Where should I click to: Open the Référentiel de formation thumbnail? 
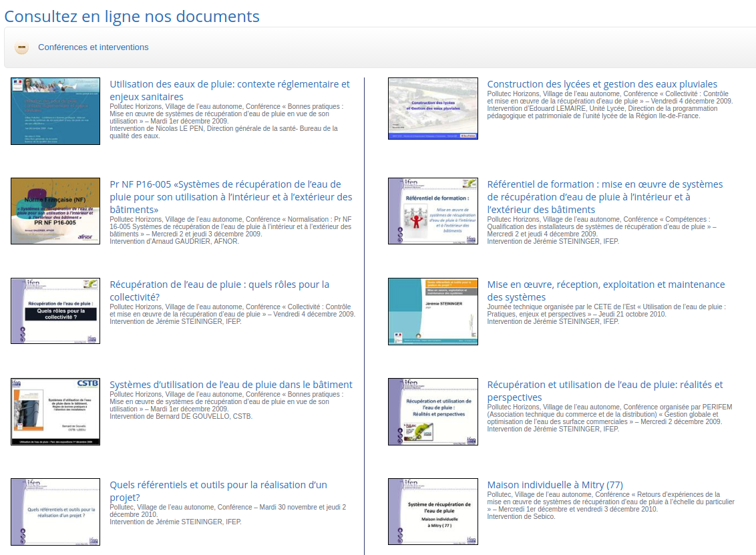433,211
